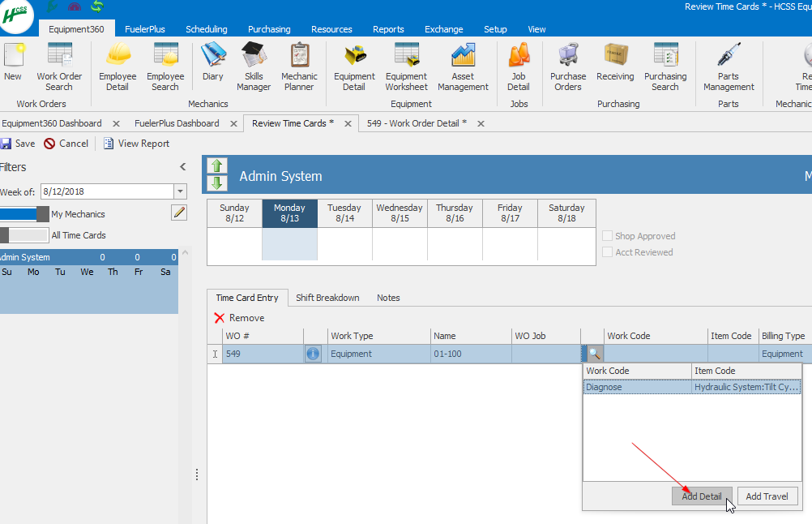Open Employee Search

(165, 67)
